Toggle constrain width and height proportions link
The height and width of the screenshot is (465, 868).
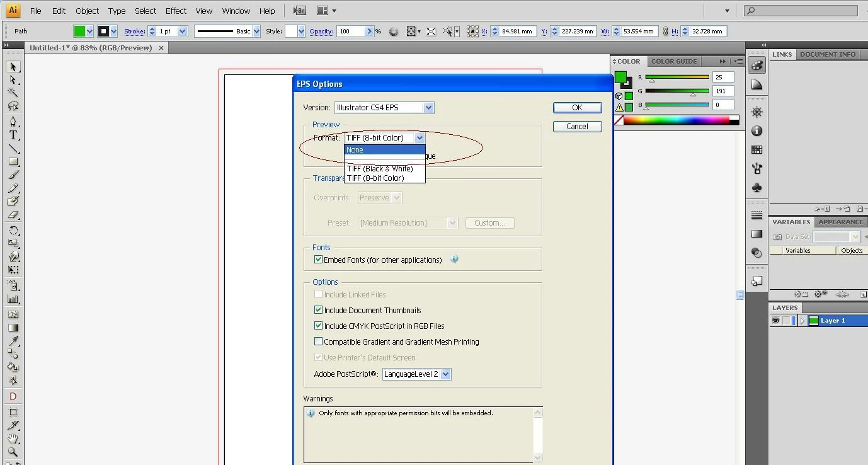click(x=665, y=31)
